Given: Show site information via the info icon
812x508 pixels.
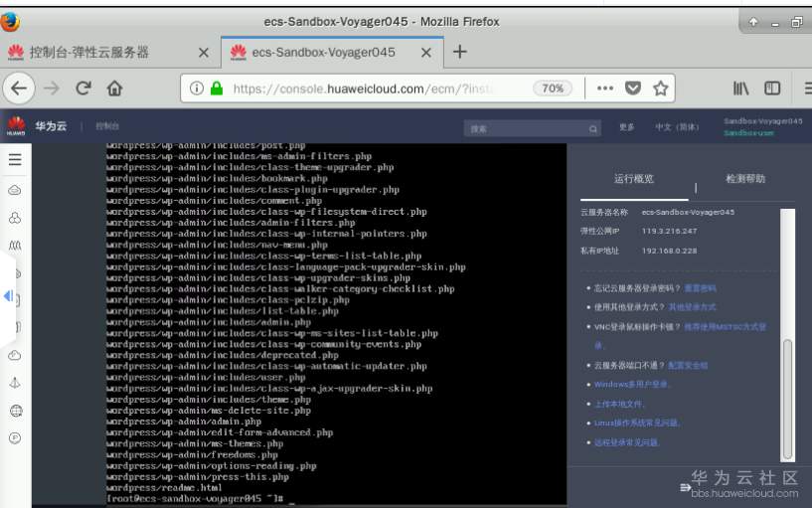Looking at the screenshot, I should (x=196, y=88).
